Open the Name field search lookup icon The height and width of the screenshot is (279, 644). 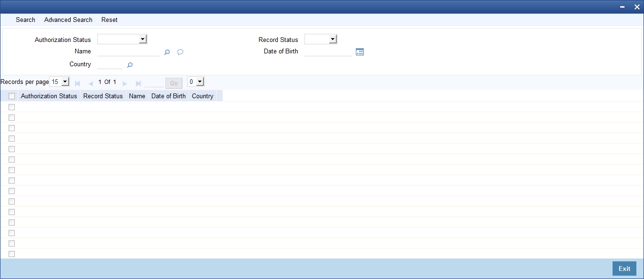[x=167, y=52]
